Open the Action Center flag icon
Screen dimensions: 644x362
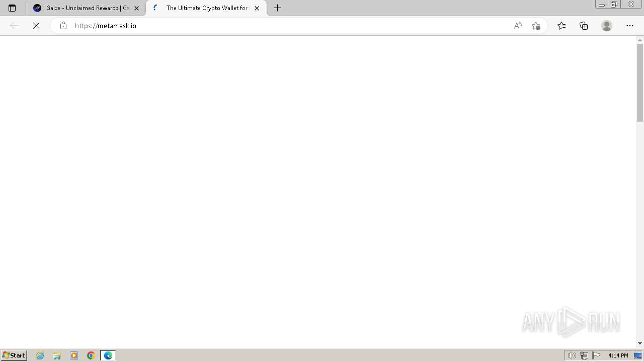(596, 355)
